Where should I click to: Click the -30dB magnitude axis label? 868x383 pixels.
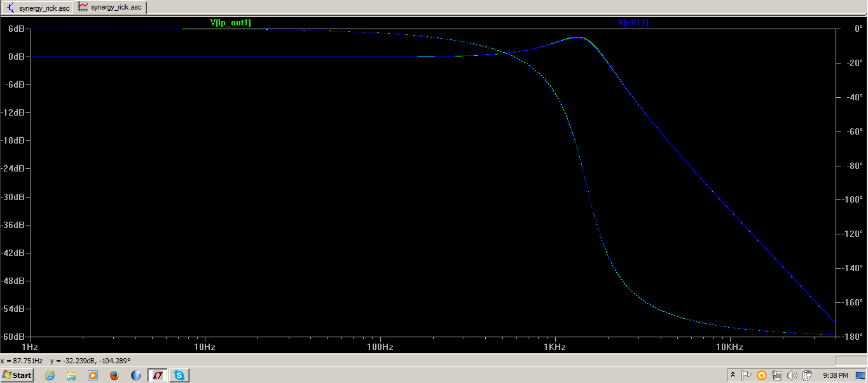tap(14, 197)
